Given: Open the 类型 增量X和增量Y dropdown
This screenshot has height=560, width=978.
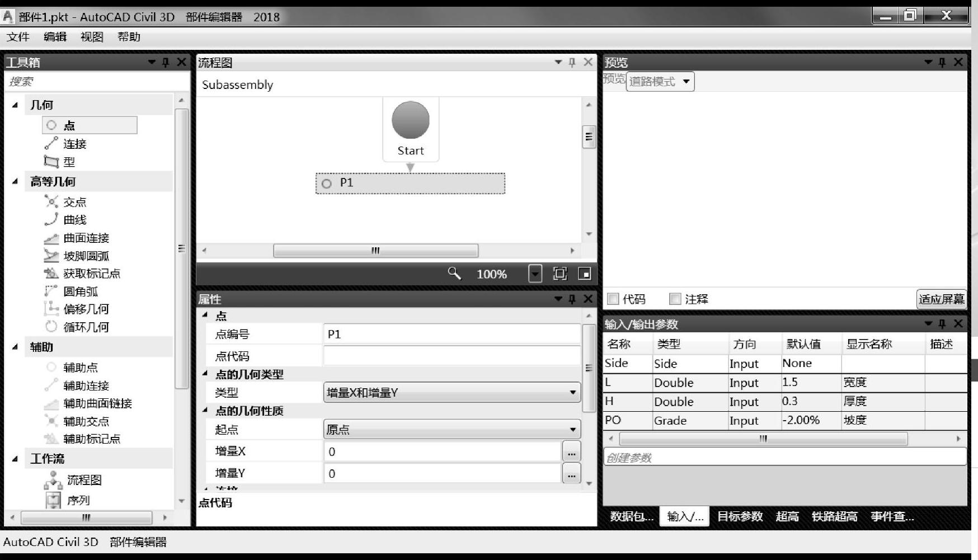Looking at the screenshot, I should coord(452,392).
